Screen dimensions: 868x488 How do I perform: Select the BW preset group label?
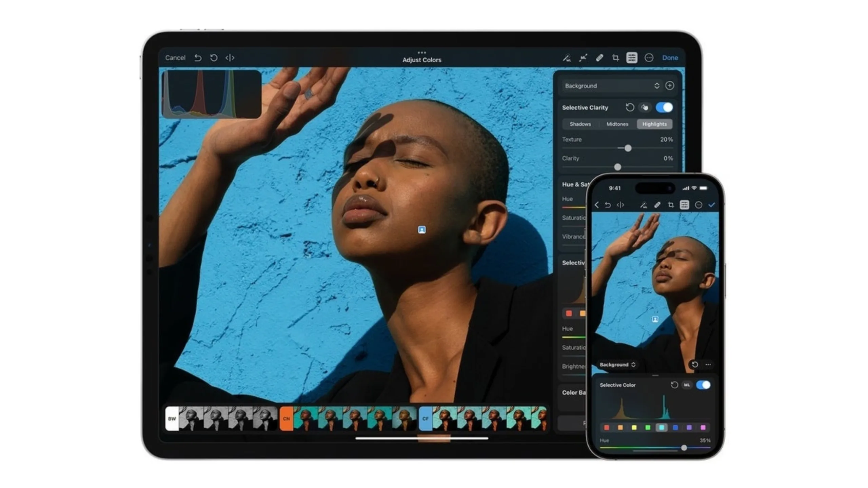pos(172,419)
